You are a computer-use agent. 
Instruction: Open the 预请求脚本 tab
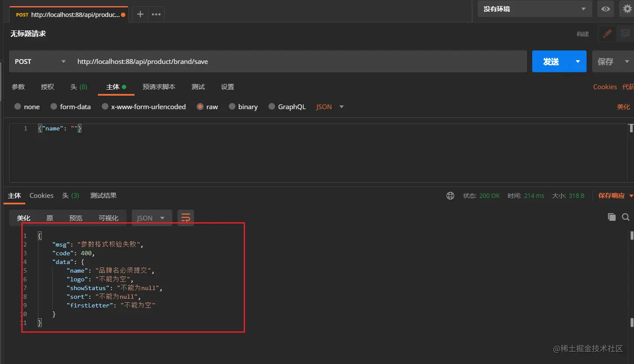(159, 87)
